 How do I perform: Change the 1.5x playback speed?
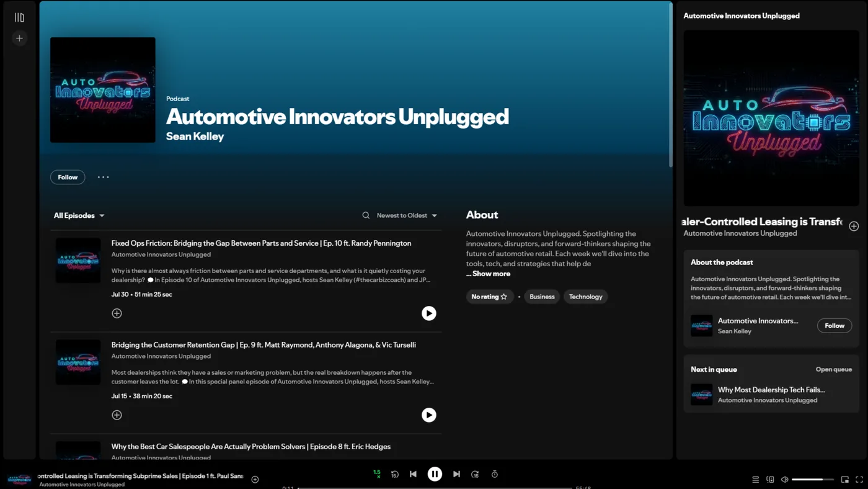click(x=377, y=473)
